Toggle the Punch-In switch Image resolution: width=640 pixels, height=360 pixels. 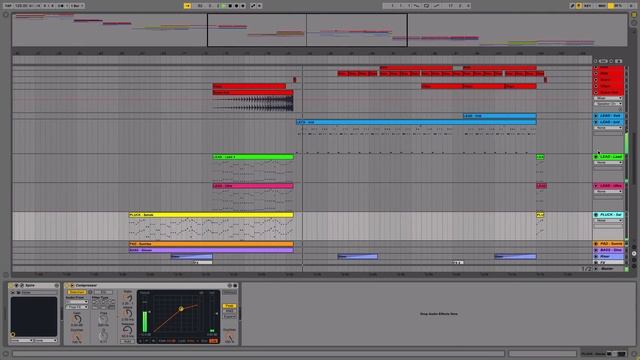[417, 6]
